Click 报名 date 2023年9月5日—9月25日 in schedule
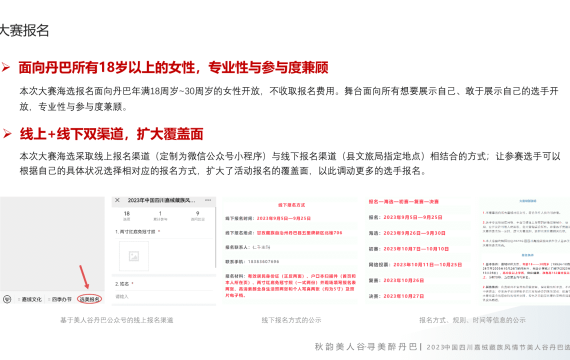This screenshot has height=360, width=570. 413,217
